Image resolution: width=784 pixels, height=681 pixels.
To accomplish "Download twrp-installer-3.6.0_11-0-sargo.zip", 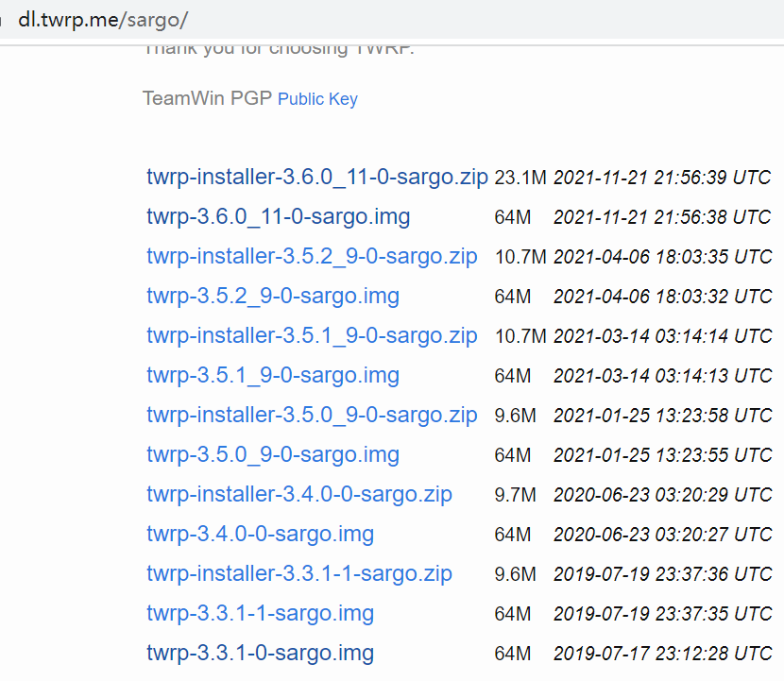I will pos(317,177).
